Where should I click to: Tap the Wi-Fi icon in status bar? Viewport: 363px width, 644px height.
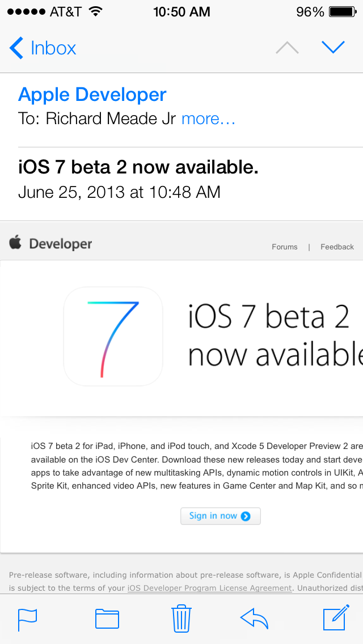95,12
